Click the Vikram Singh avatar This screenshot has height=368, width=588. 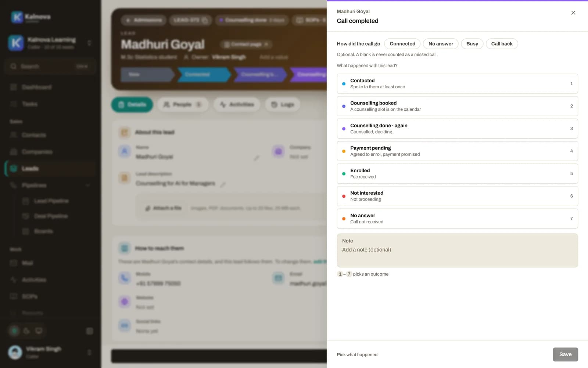[x=15, y=352]
